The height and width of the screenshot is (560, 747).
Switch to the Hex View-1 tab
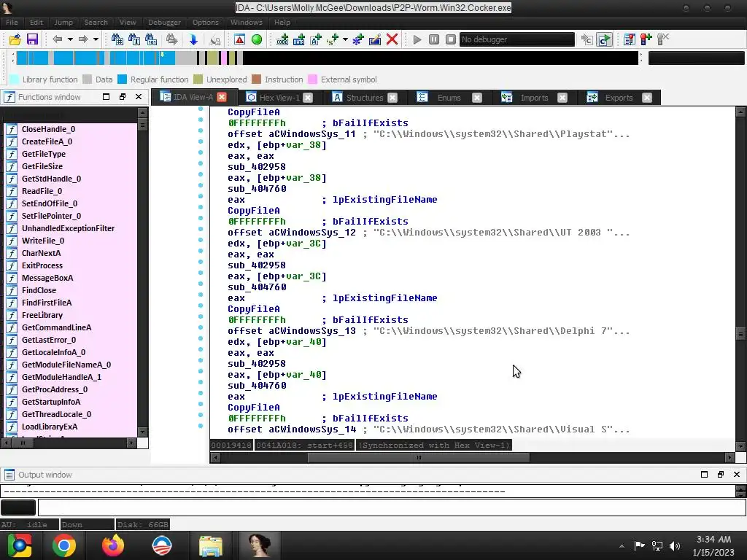(279, 98)
